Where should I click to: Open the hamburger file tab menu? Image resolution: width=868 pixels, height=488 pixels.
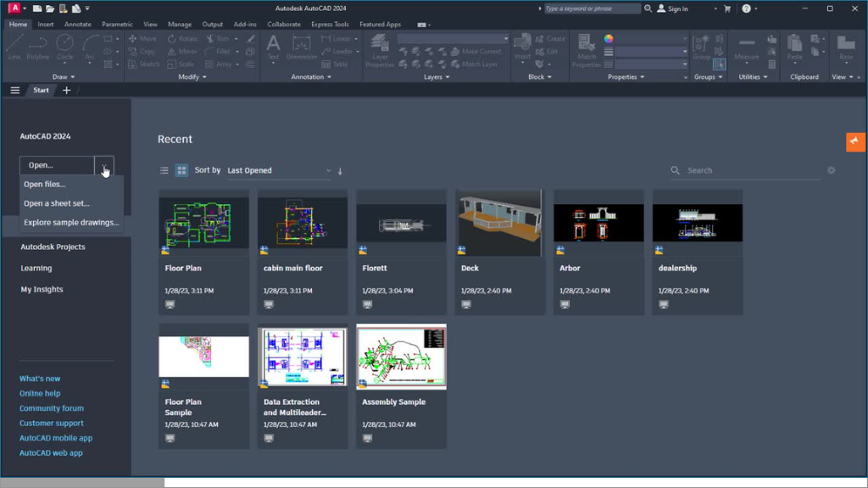[x=15, y=90]
